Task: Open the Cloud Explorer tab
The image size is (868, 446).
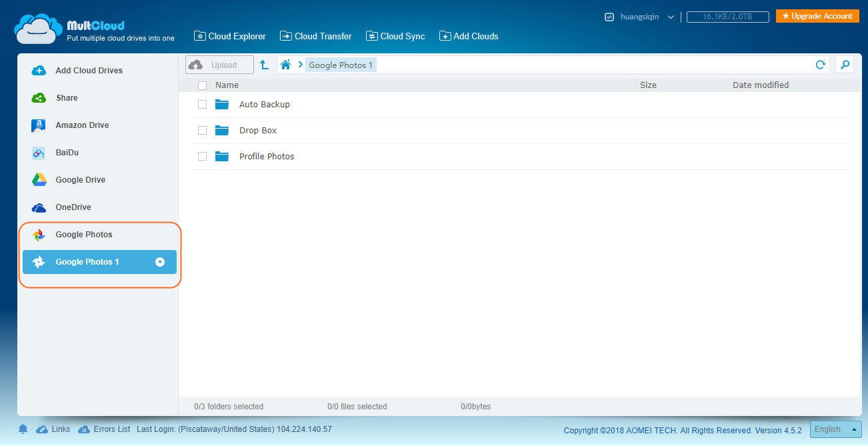Action: [230, 36]
